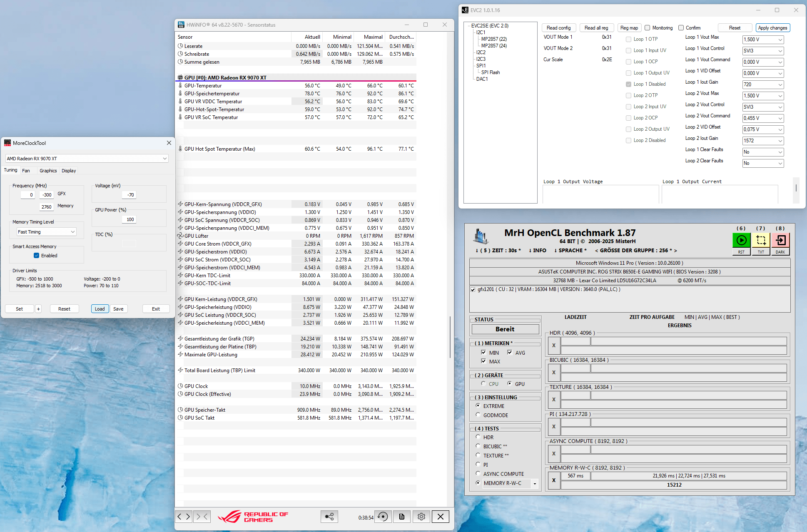Uncheck the AVG metric checkbox
Screen dimensions: 807x532
[510, 353]
